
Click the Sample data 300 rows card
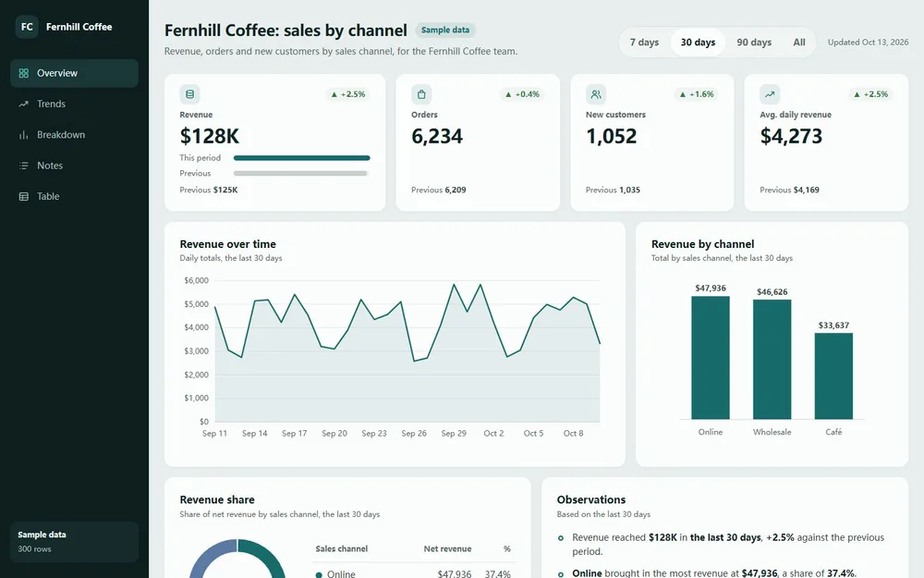coord(74,541)
